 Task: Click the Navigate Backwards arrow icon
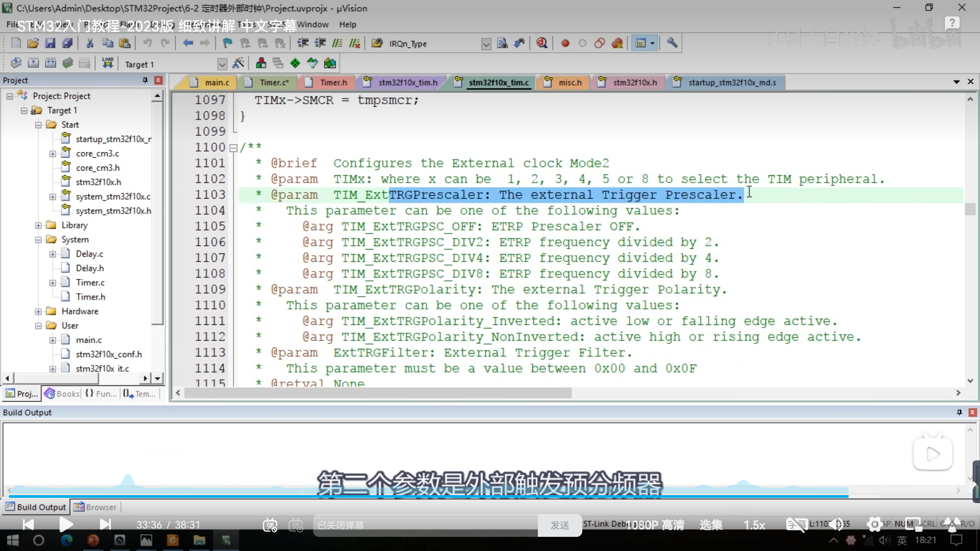[188, 43]
